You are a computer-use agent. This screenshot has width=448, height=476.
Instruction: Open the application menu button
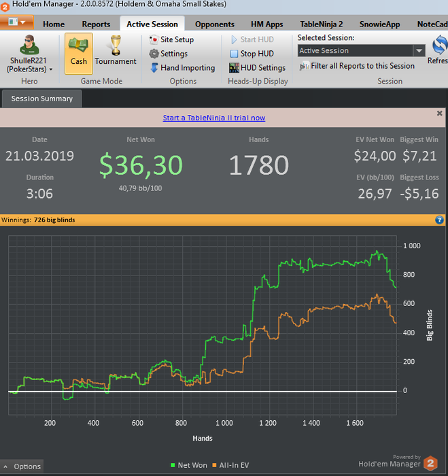pyautogui.click(x=16, y=22)
